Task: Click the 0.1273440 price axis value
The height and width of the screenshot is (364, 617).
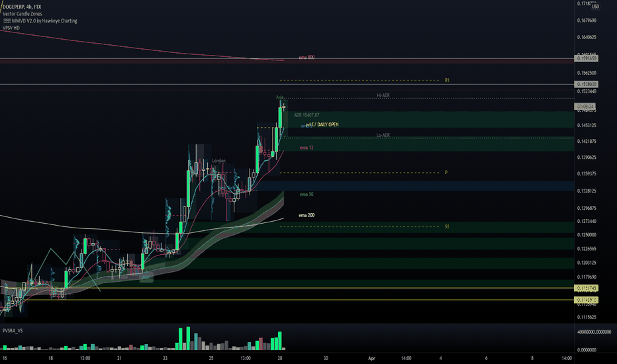Action: click(587, 222)
